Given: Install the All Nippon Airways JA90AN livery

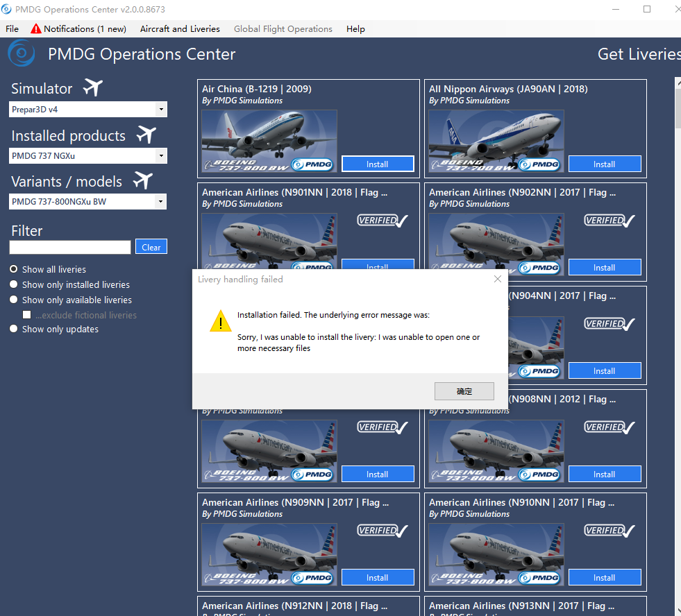Looking at the screenshot, I should click(x=605, y=164).
